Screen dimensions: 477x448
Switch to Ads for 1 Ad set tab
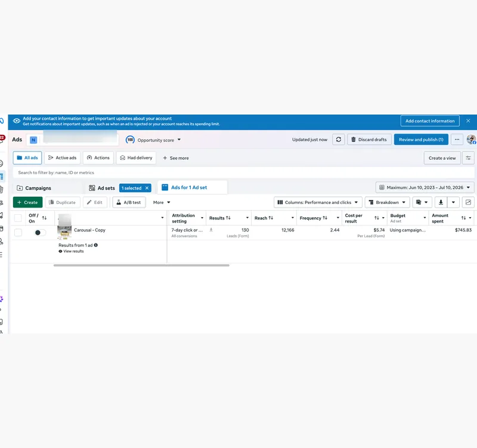pos(192,187)
